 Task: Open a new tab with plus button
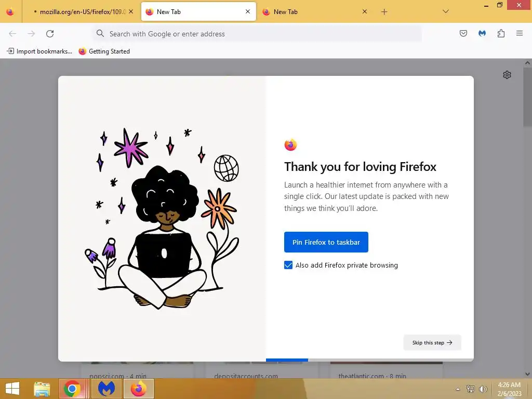click(384, 12)
